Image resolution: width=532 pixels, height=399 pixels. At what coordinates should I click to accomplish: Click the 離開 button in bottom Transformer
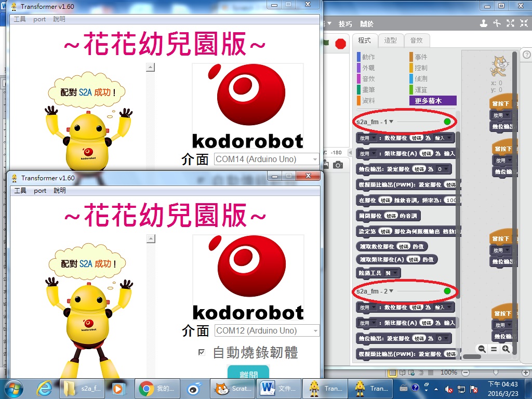tap(248, 373)
